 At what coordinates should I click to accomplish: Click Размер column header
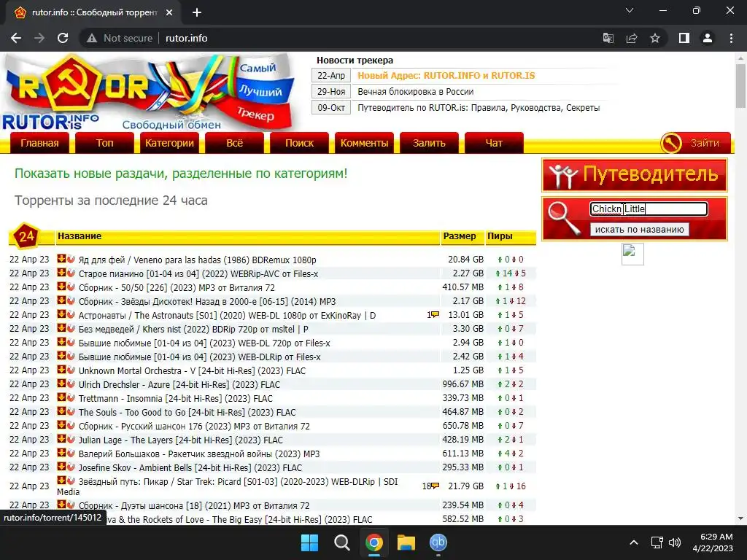460,236
